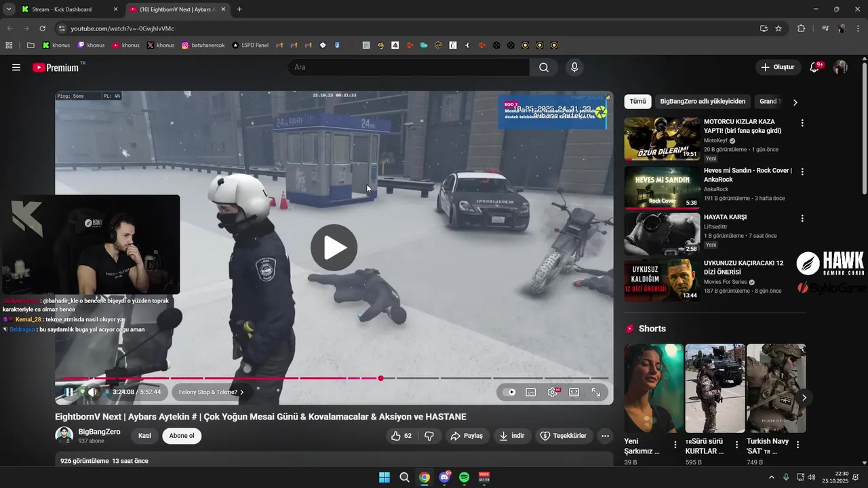
Task: Open options for MOTORCU KIZLAR KAZA video
Action: point(802,123)
